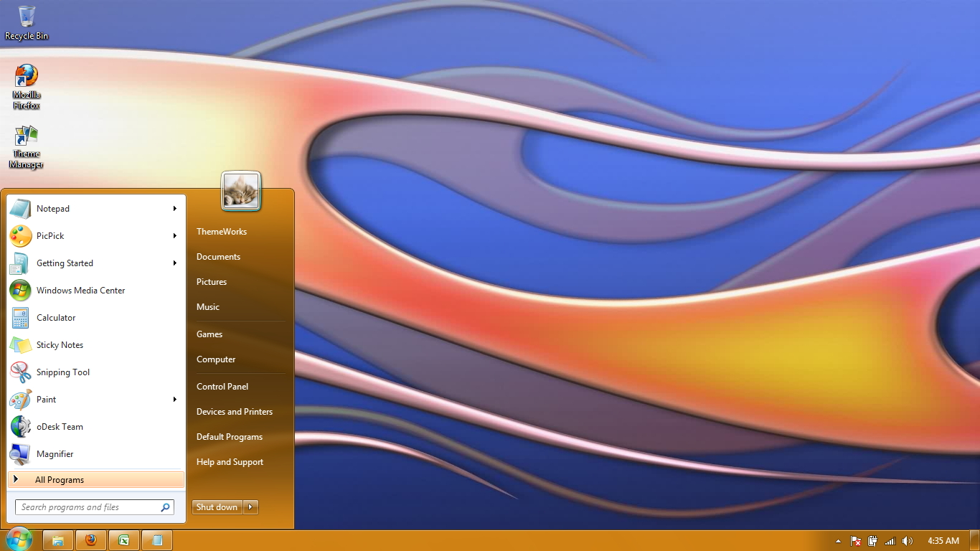
Task: Start the Calculator application
Action: click(56, 318)
